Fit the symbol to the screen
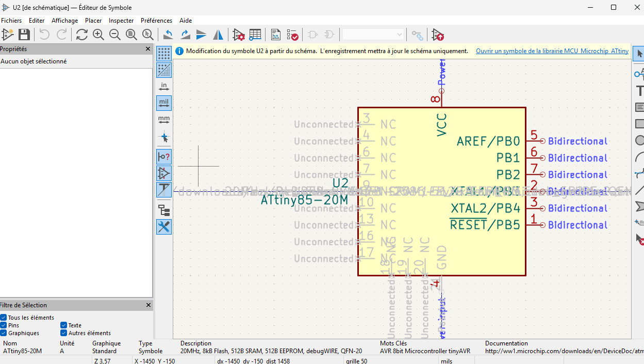The height and width of the screenshot is (364, 644). click(131, 35)
